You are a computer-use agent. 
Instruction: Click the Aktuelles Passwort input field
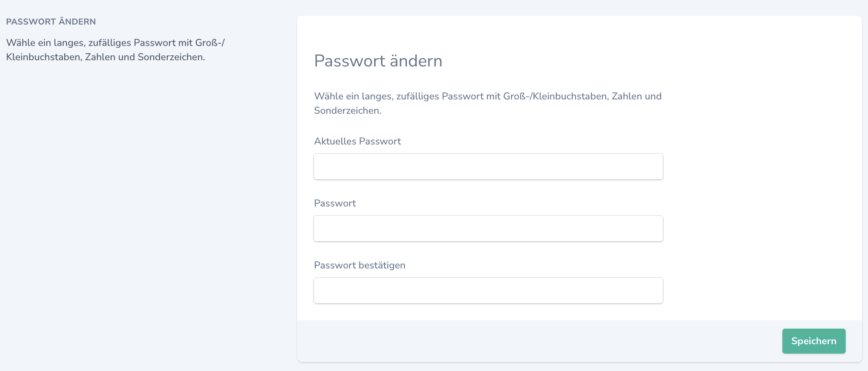[488, 166]
